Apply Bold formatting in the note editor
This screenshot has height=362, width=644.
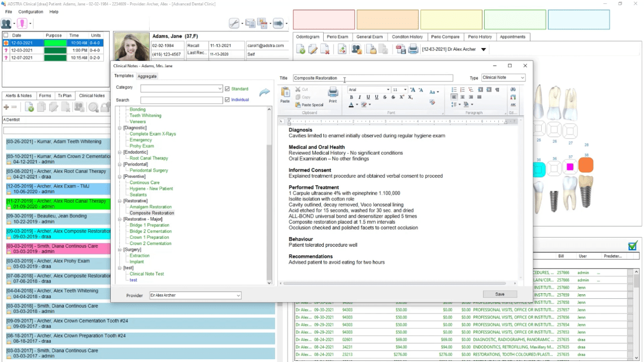(x=351, y=97)
